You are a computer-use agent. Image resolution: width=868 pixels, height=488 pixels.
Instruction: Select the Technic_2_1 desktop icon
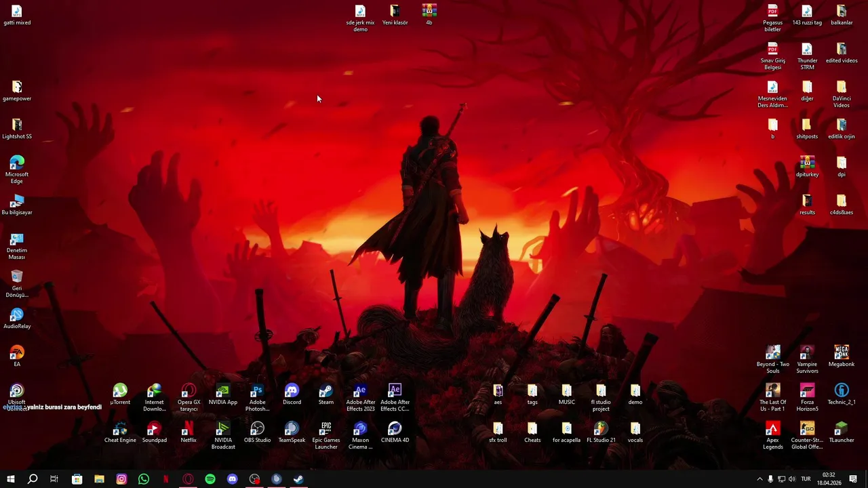coord(842,394)
